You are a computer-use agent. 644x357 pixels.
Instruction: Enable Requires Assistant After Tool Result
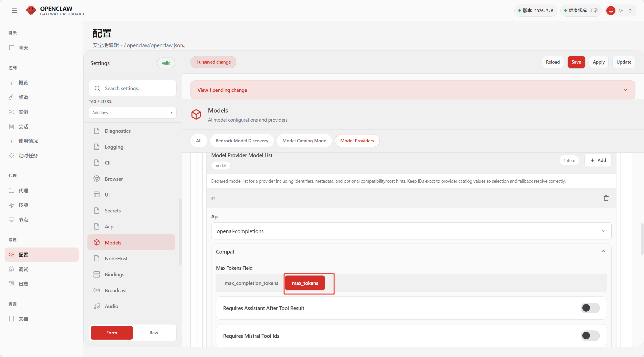pos(590,308)
